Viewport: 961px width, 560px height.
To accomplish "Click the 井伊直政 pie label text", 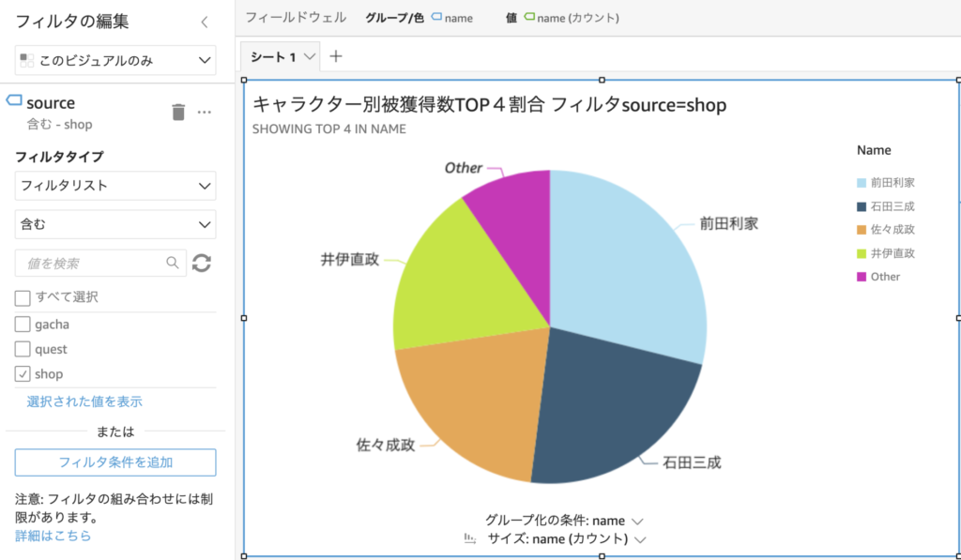I will 350,259.
